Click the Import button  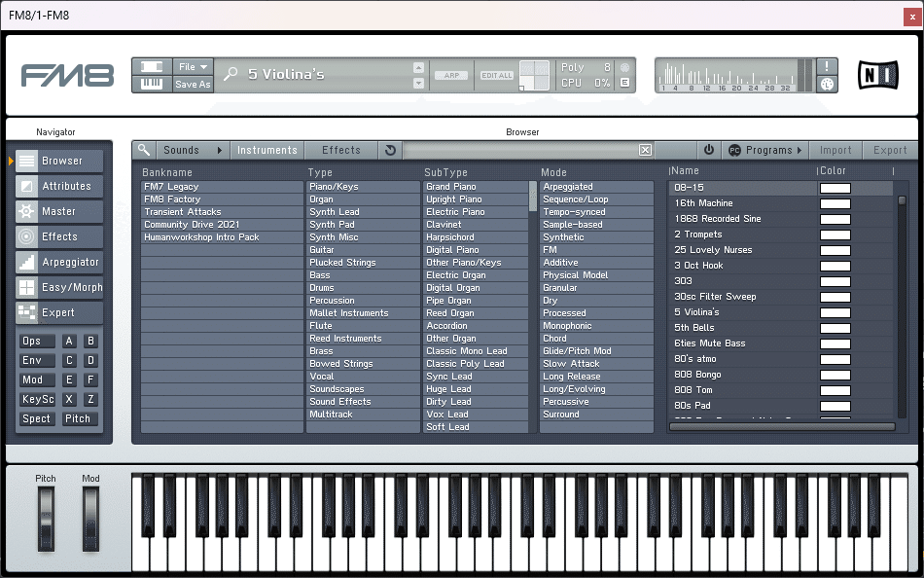click(x=835, y=151)
